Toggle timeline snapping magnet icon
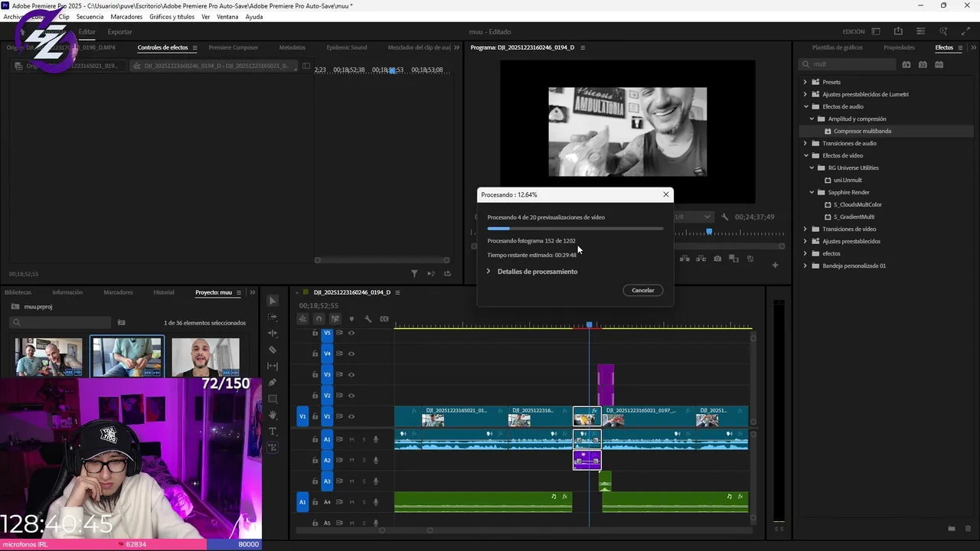 coord(318,319)
